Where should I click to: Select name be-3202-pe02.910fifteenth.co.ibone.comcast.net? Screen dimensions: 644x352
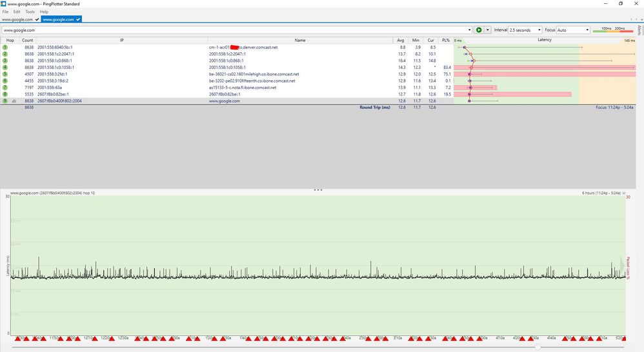252,81
